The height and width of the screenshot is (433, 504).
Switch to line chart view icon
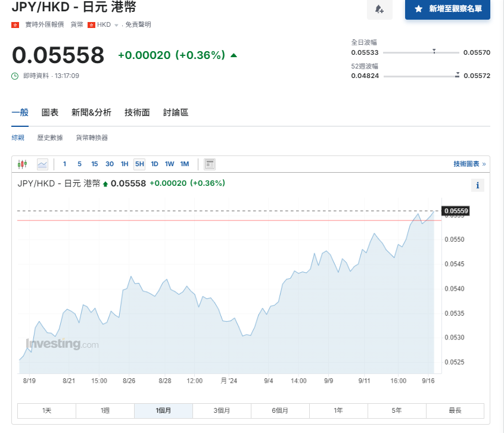point(42,164)
